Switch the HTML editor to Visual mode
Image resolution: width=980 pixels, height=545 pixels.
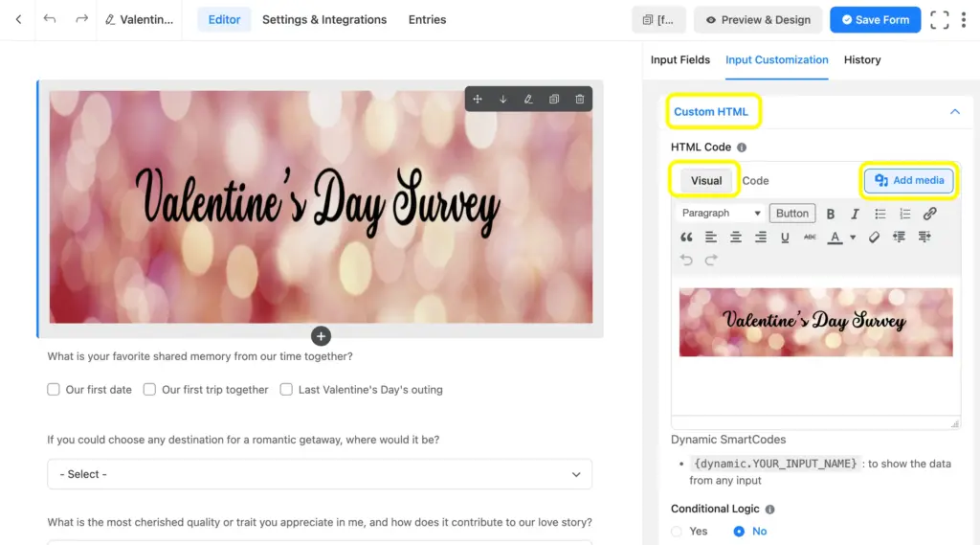tap(705, 181)
